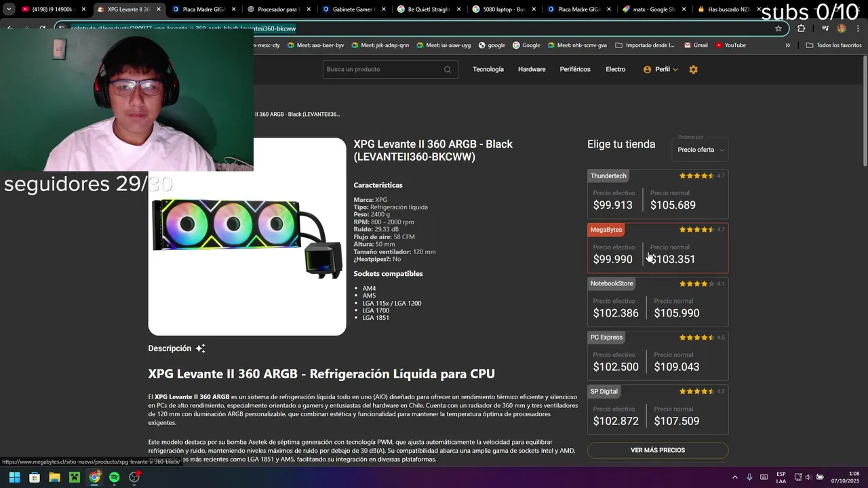Open the Importado desde bookmark folder
Viewport: 868px width, 488px height.
point(645,45)
